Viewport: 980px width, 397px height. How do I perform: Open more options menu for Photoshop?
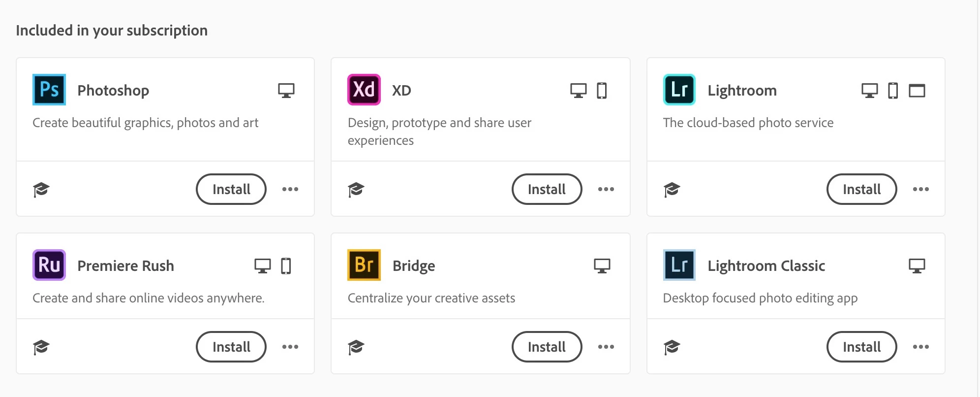click(x=290, y=189)
